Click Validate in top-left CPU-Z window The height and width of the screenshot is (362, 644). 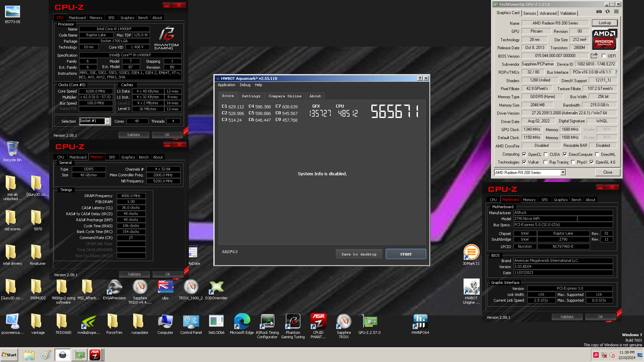coord(133,135)
